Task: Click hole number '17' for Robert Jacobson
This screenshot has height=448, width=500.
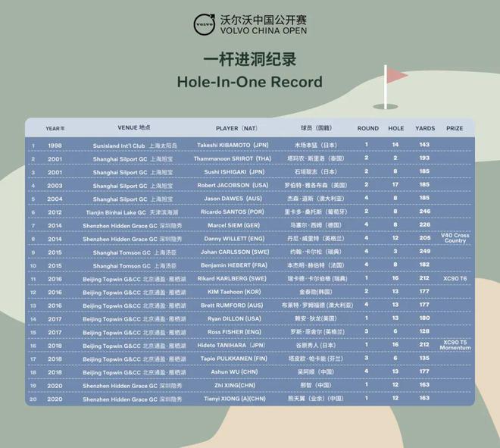Action: (395, 185)
